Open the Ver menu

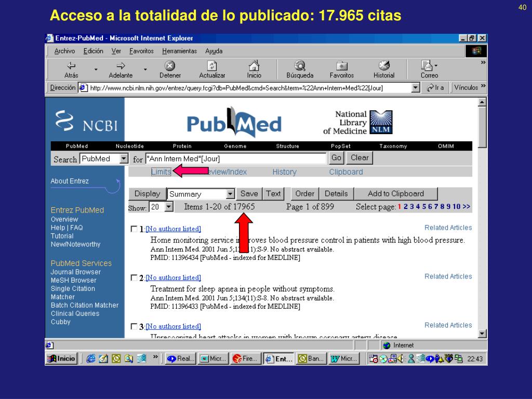click(x=116, y=51)
